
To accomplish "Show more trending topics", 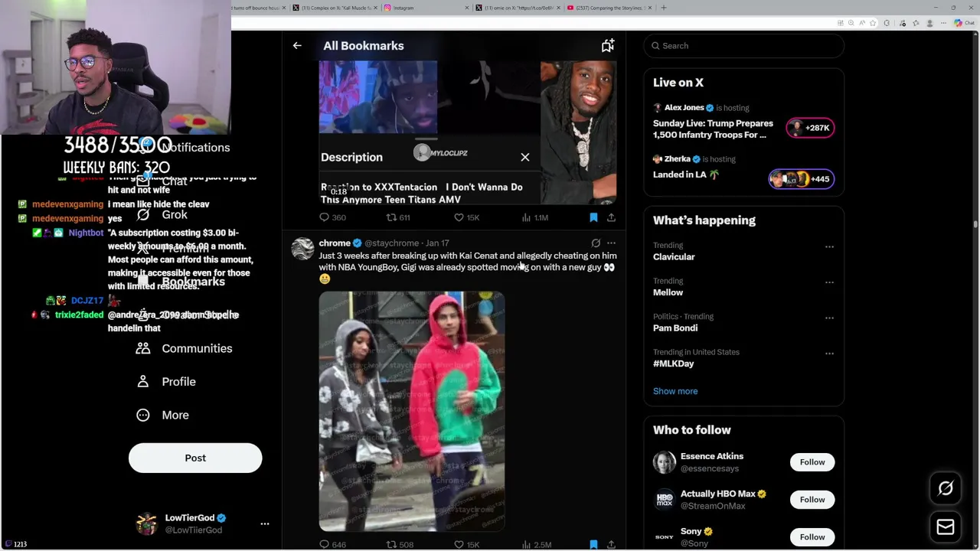I will pos(675,391).
